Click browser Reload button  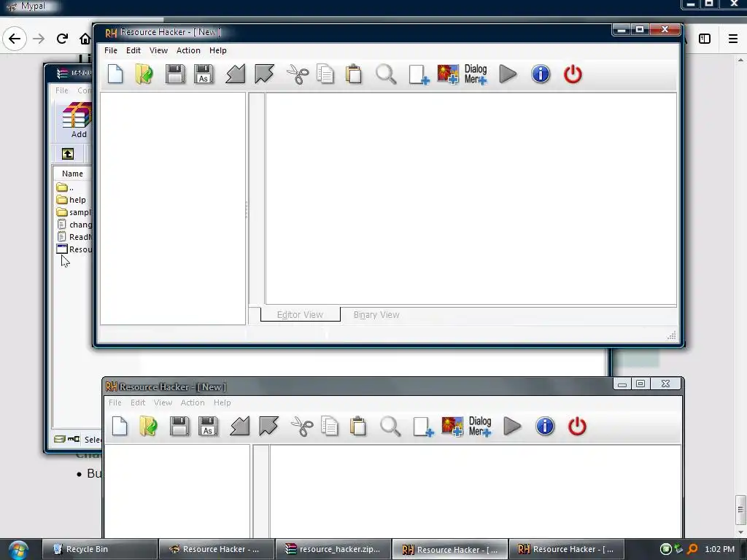tap(62, 39)
